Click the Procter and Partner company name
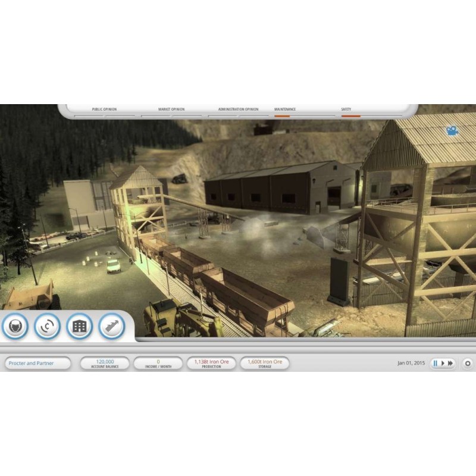This screenshot has height=476, width=476. (x=37, y=363)
